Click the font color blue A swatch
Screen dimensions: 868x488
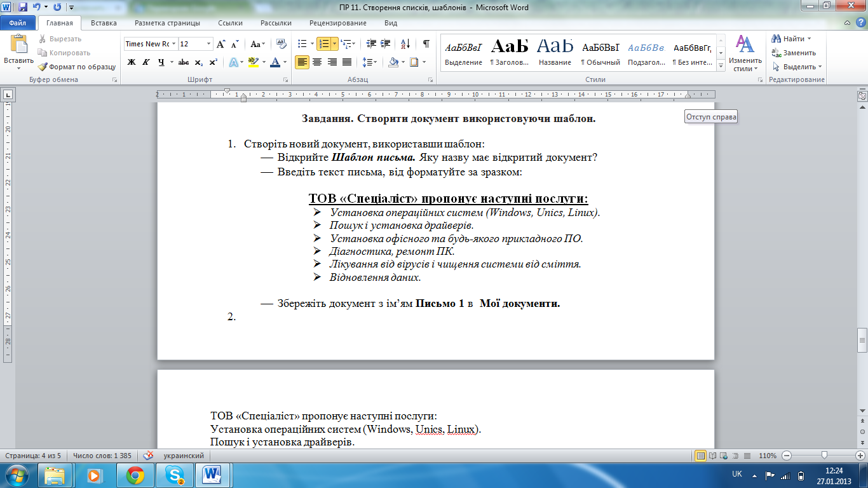(x=275, y=62)
